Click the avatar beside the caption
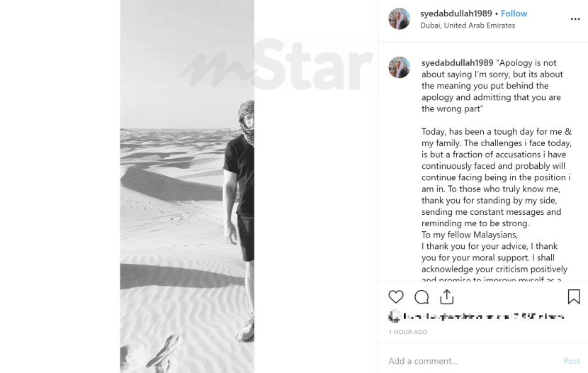Image resolution: width=588 pixels, height=373 pixels. [399, 67]
